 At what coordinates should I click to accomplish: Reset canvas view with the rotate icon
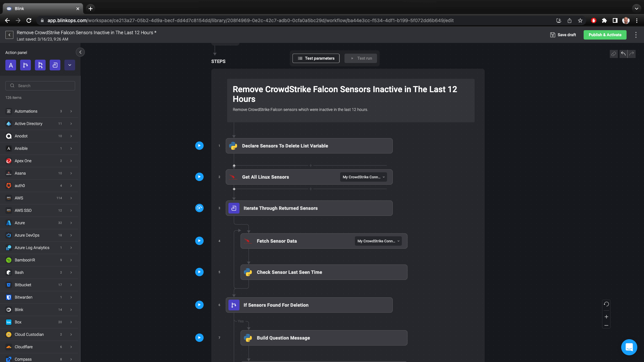click(606, 304)
